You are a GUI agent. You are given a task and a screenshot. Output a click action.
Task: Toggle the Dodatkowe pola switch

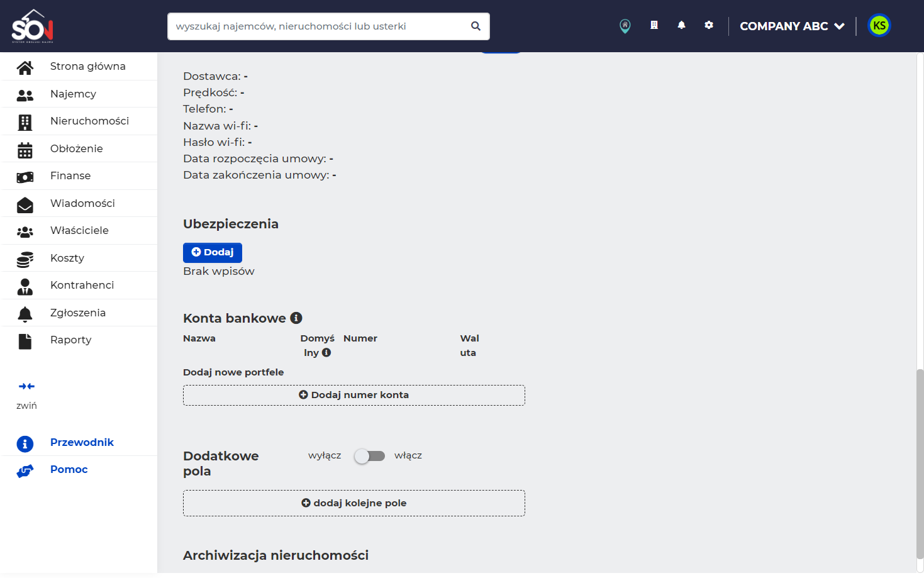[369, 456]
